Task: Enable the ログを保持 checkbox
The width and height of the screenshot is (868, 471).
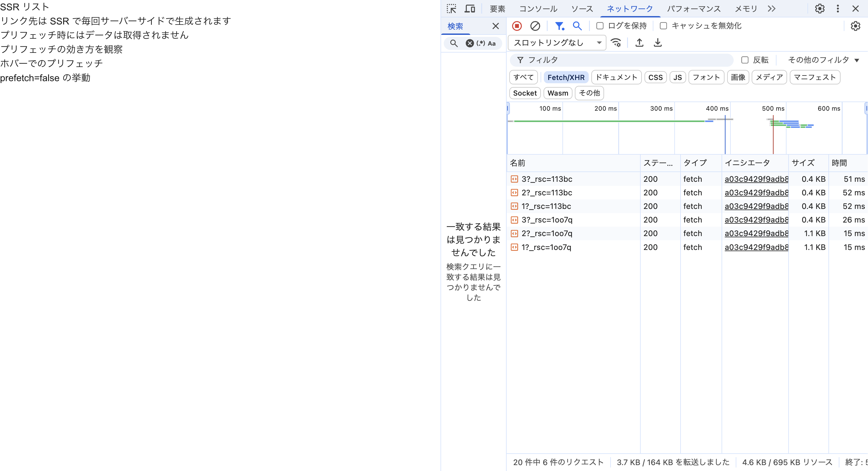Action: pyautogui.click(x=600, y=26)
